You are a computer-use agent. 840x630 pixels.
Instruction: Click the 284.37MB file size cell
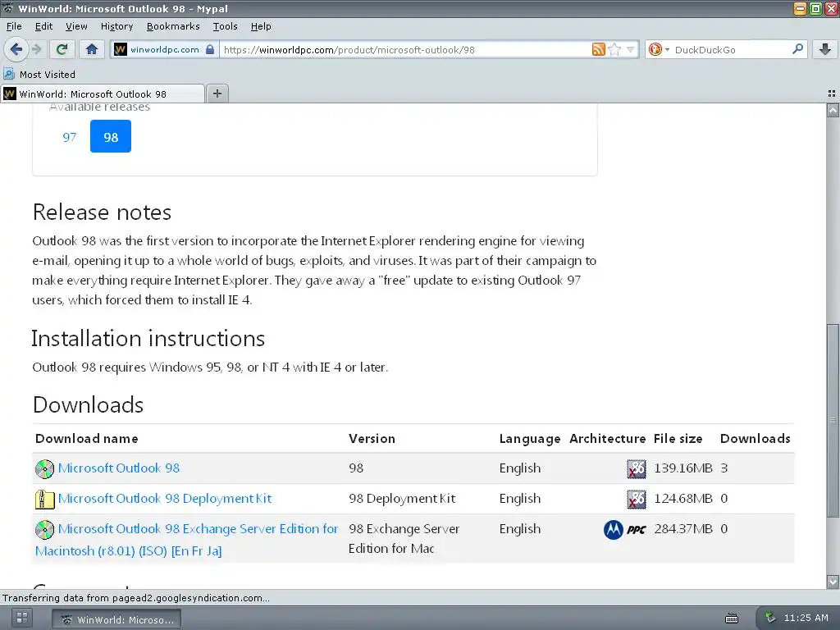683,529
